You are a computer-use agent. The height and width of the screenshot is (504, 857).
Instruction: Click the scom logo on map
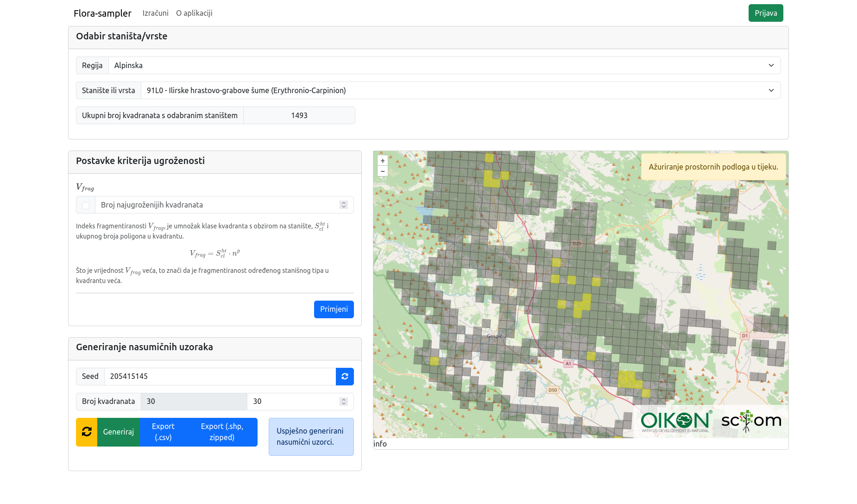click(x=751, y=421)
